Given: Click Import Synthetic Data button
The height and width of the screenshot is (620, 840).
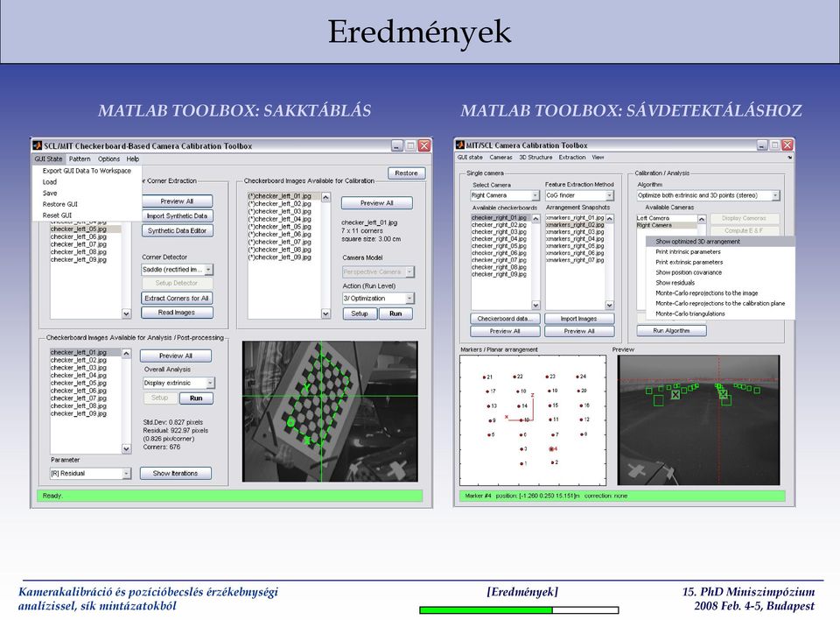Looking at the screenshot, I should (177, 215).
